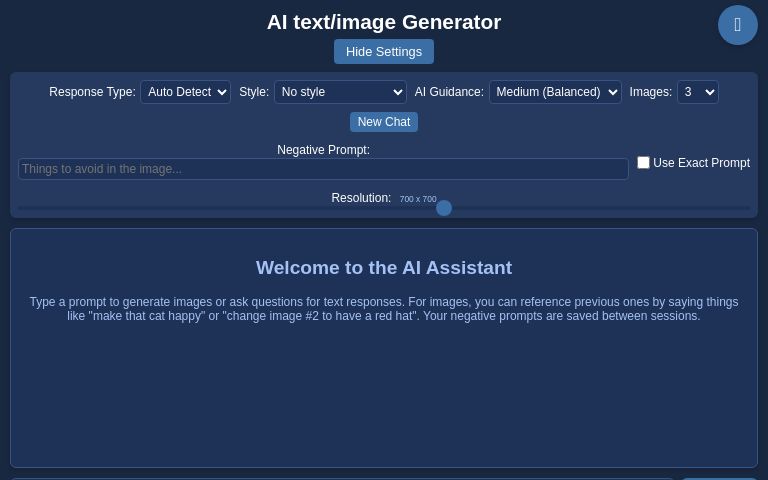Open the Response Type dropdown
The image size is (768, 480).
pyautogui.click(x=185, y=92)
